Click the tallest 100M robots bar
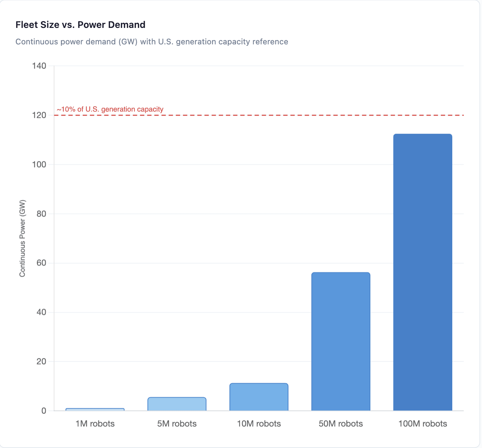 pyautogui.click(x=423, y=272)
